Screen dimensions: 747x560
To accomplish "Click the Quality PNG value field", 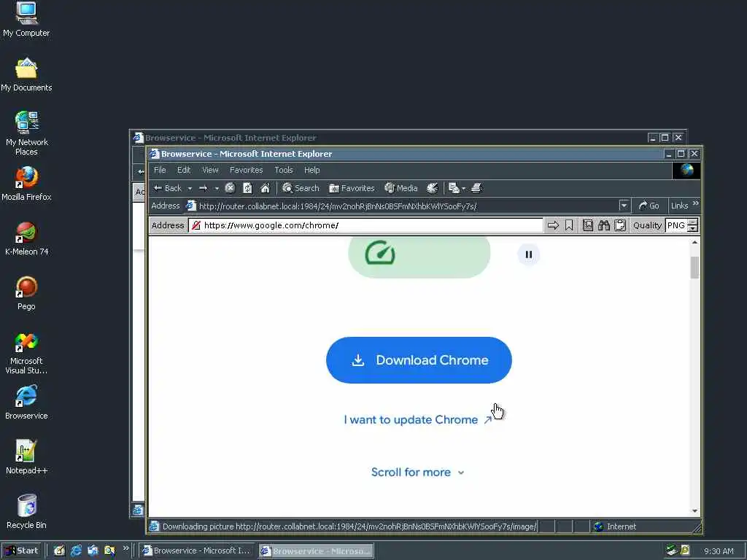I will pos(676,225).
